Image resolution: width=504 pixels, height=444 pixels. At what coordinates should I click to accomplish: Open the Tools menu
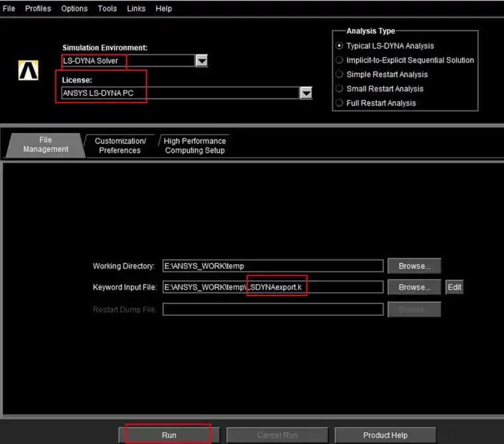(x=107, y=9)
